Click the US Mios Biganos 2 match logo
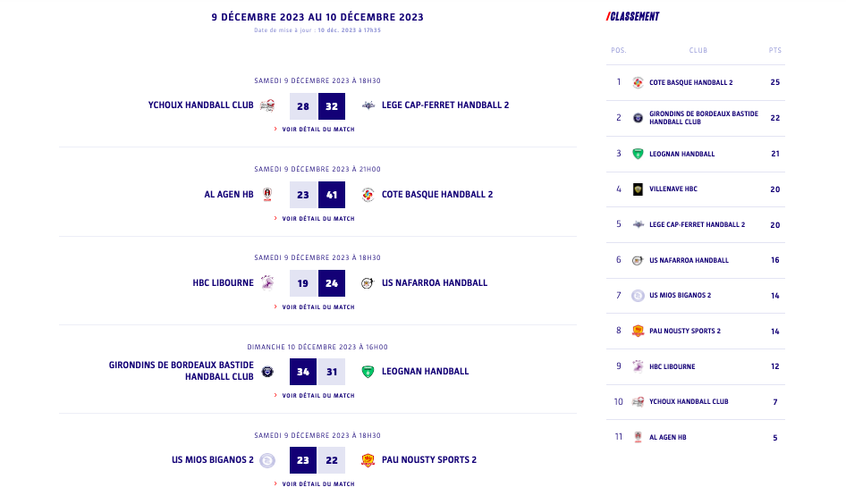Image resolution: width=846 pixels, height=504 pixels. coord(267,460)
